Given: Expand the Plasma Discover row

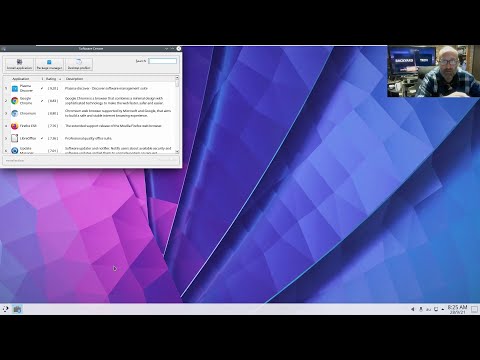Looking at the screenshot, I should pyautogui.click(x=6, y=88).
